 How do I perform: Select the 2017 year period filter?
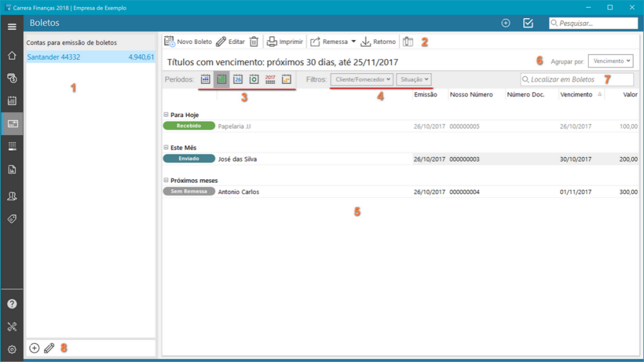270,79
